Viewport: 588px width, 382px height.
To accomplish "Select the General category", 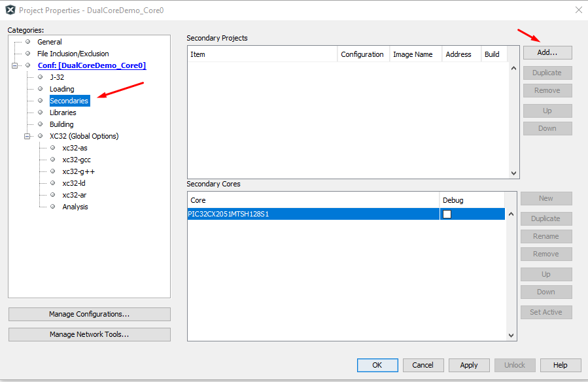I will 50,42.
